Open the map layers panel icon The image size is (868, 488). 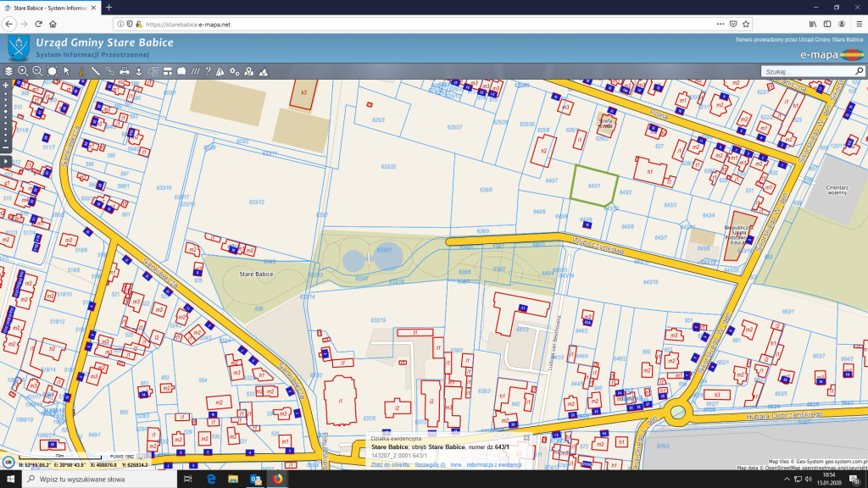pos(8,71)
